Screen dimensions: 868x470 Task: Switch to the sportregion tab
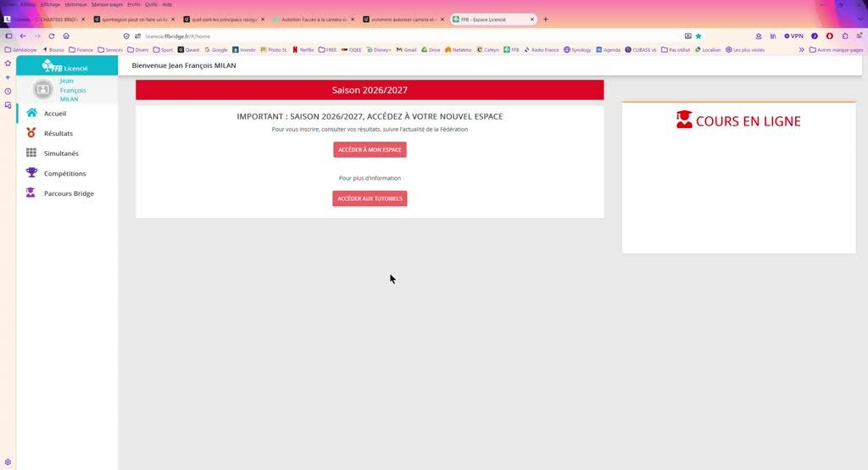click(134, 20)
